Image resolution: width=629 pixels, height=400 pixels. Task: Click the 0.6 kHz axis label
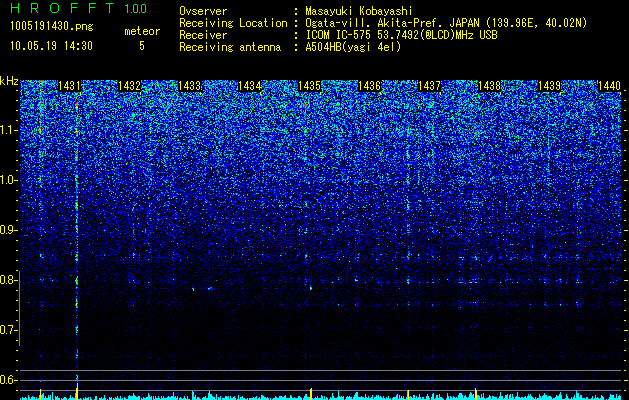(x=8, y=380)
